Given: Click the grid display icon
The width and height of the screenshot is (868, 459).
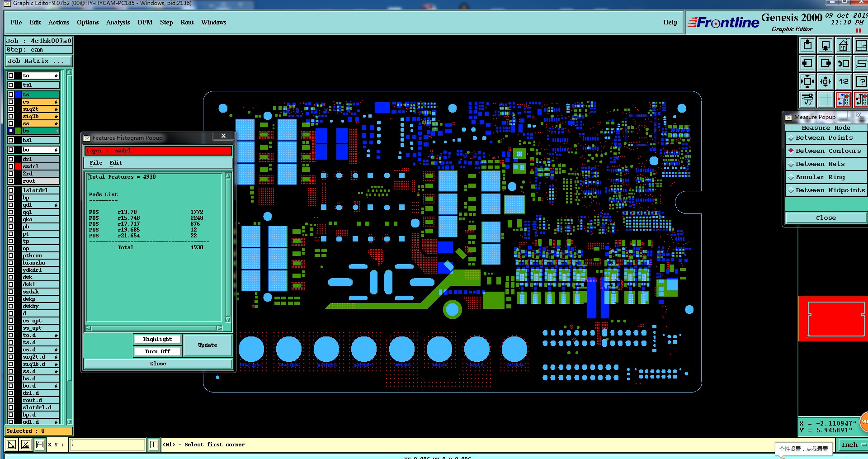Looking at the screenshot, I should (x=826, y=99).
